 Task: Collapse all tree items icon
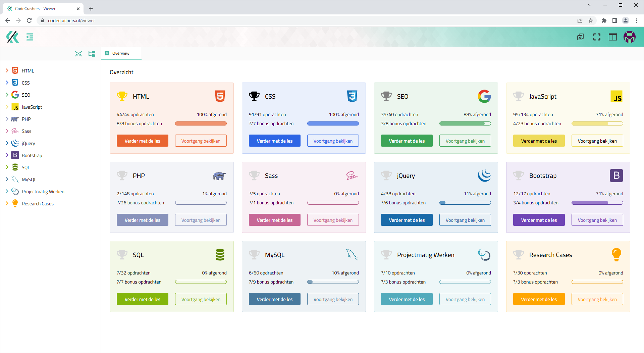[x=78, y=54]
